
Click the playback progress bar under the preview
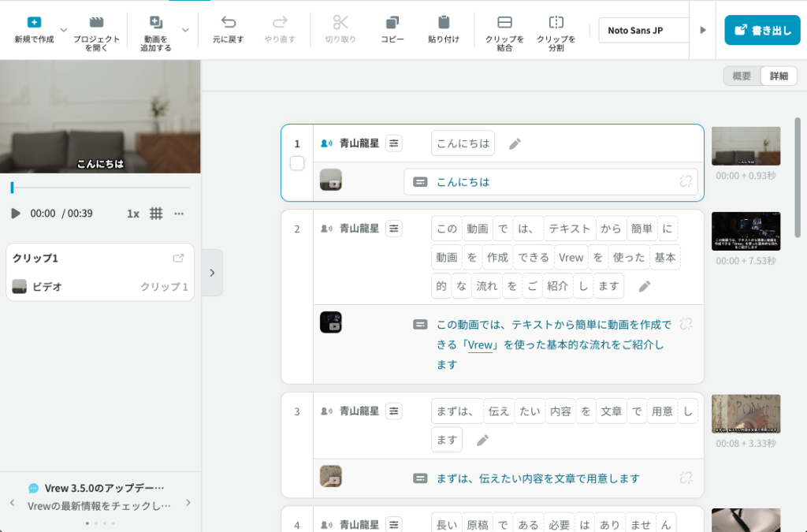(x=100, y=188)
